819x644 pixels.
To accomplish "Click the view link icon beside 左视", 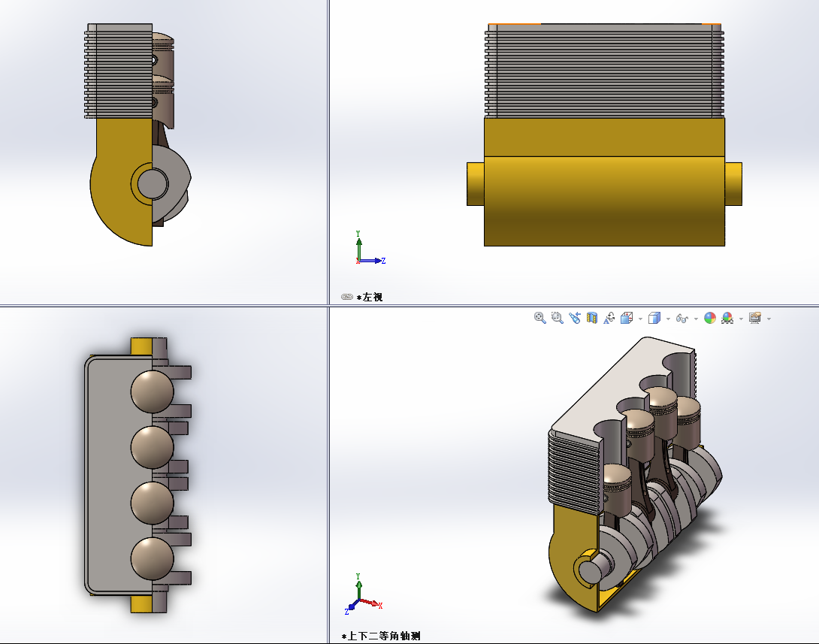I will coord(347,297).
